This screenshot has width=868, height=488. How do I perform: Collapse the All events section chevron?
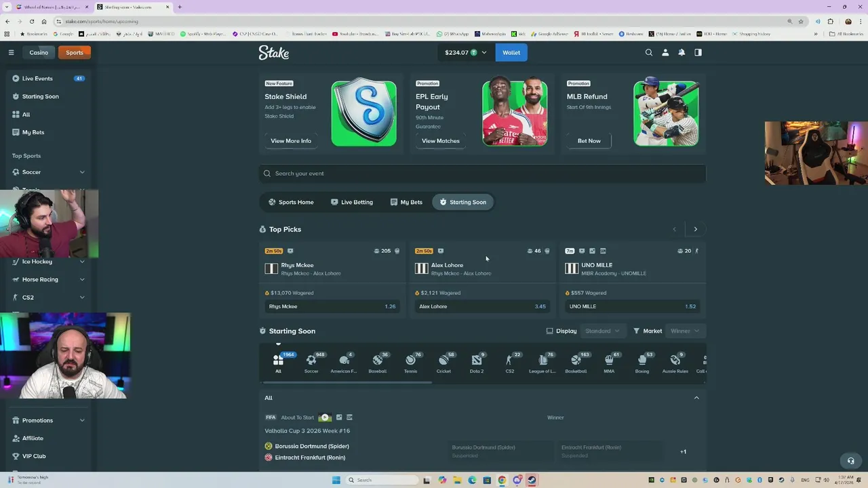point(696,398)
